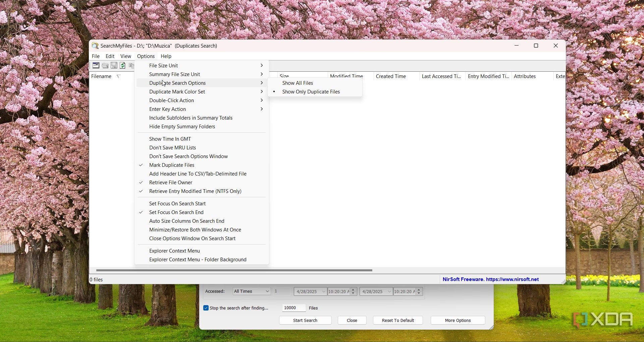Click the Copy items toolbar icon
The image size is (644, 342).
point(131,65)
